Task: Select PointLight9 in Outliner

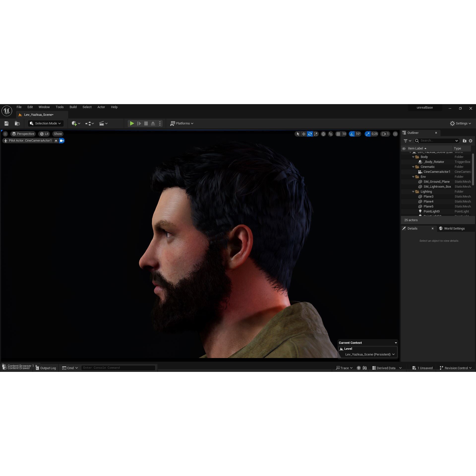Action: [x=436, y=211]
